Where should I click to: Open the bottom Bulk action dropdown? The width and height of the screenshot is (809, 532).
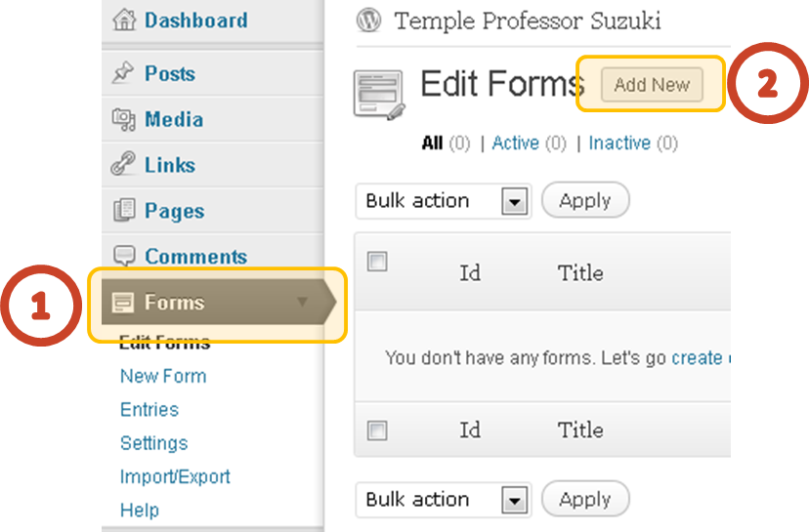pyautogui.click(x=444, y=500)
